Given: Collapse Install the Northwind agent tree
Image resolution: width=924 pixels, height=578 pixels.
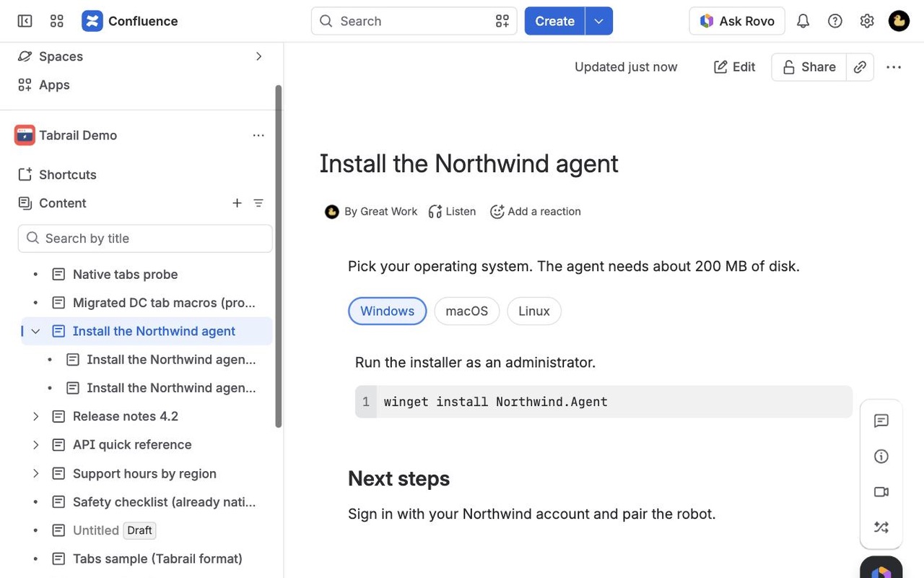Looking at the screenshot, I should [35, 331].
